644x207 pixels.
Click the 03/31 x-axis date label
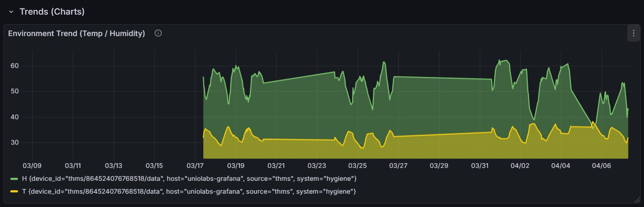[x=480, y=165]
